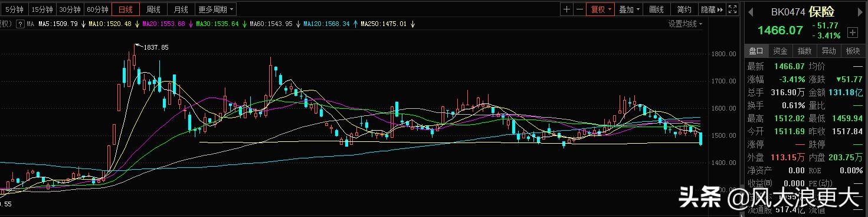The image size is (868, 217).
Task: Open the 设置均线 dropdown
Action: [x=686, y=24]
